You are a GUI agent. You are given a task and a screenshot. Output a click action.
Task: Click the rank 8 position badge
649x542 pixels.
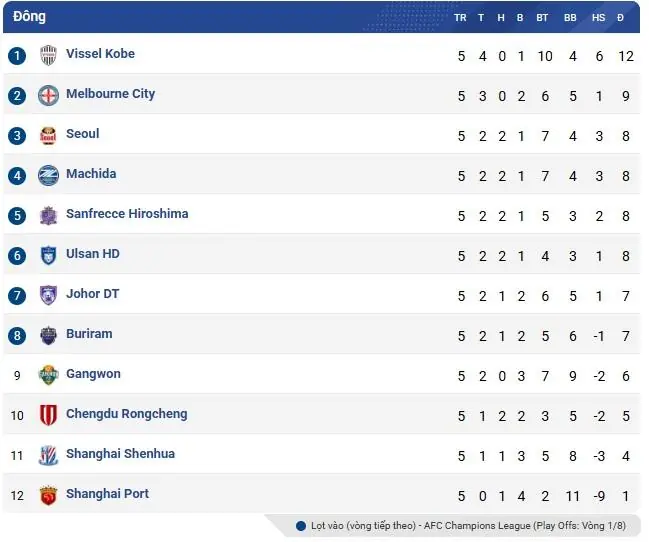(16, 335)
